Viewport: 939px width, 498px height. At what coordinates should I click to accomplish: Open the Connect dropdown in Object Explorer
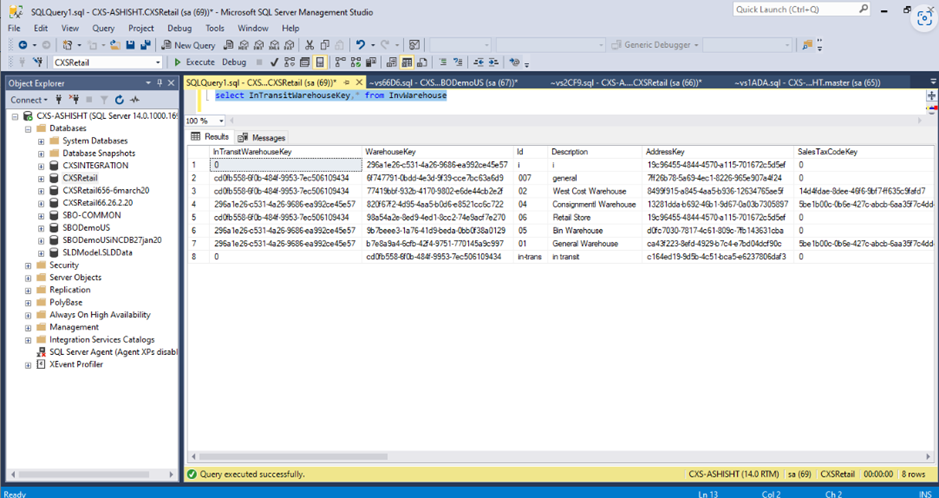pos(28,100)
